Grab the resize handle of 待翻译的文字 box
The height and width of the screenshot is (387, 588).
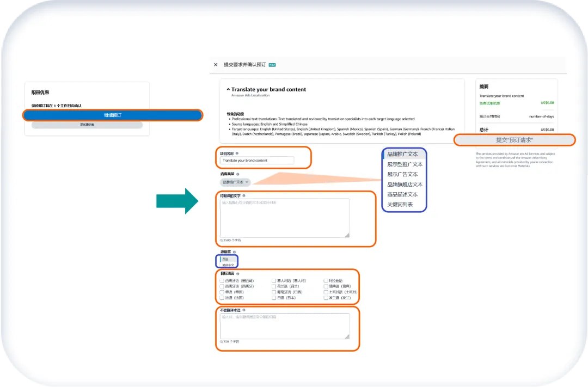click(347, 235)
